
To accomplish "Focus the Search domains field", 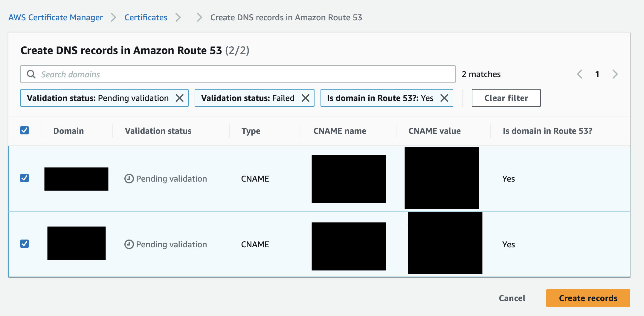I will coord(238,74).
